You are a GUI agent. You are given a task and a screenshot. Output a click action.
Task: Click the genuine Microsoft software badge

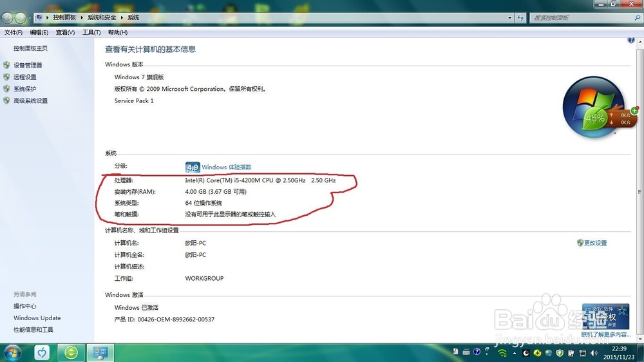[605, 316]
